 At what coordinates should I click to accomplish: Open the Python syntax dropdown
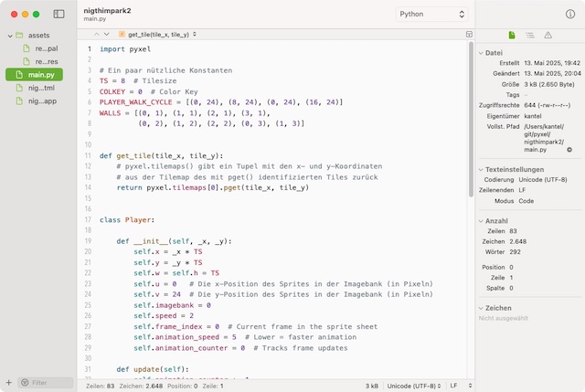pyautogui.click(x=433, y=15)
